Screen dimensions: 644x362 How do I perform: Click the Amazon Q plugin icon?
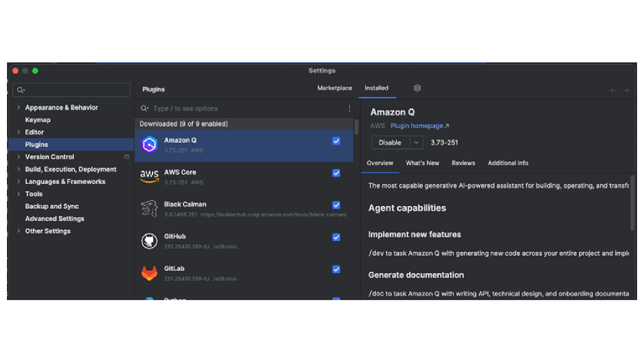pos(149,145)
